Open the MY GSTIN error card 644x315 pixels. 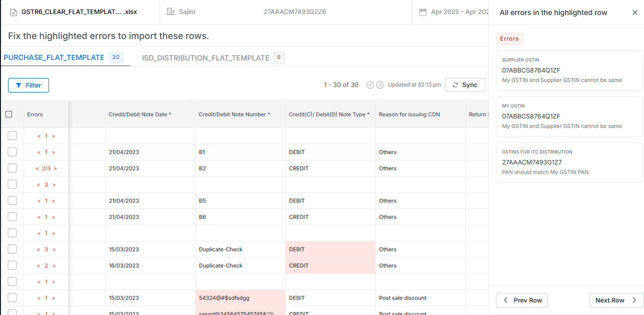569,116
